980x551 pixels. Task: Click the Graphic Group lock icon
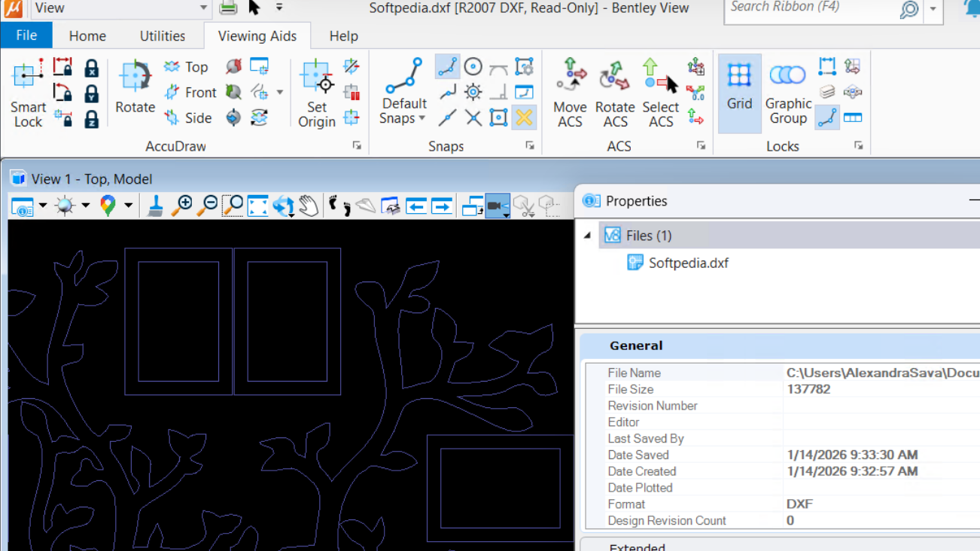coord(788,93)
